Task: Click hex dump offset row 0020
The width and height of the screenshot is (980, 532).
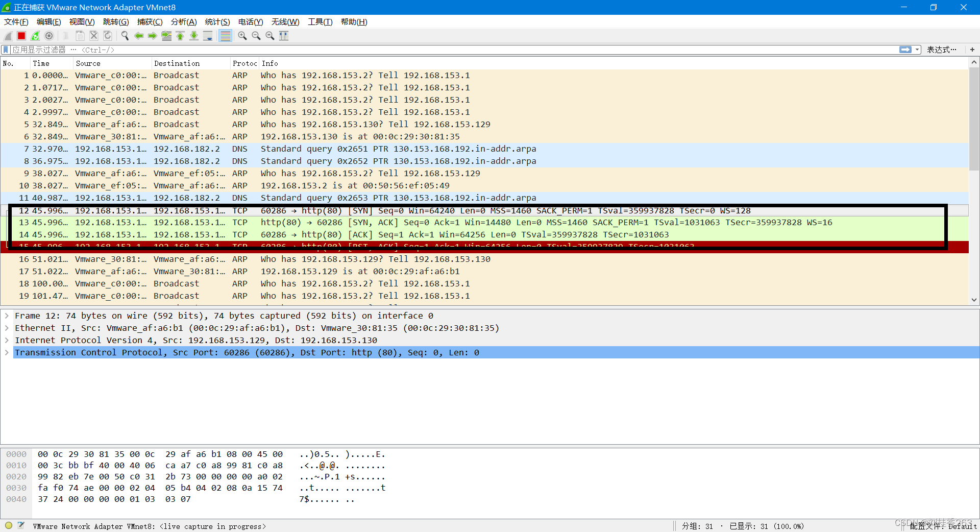Action: [x=16, y=477]
